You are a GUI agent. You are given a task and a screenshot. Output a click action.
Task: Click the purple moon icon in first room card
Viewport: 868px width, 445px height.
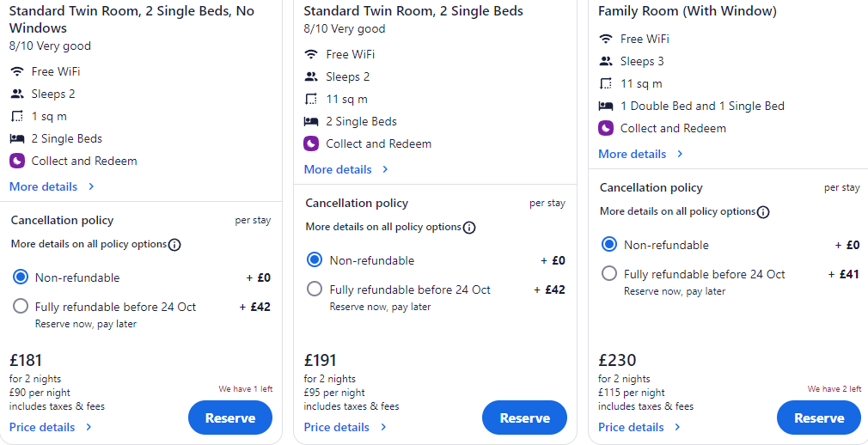17,161
